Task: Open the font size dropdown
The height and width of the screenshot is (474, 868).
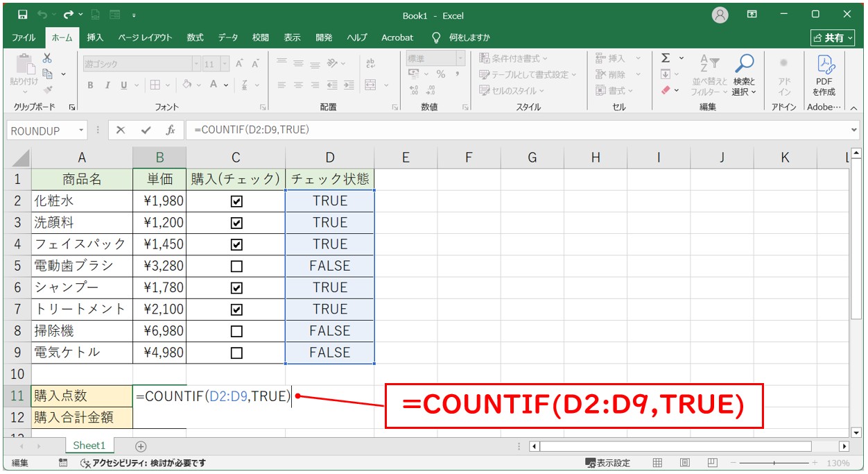Action: [225, 64]
